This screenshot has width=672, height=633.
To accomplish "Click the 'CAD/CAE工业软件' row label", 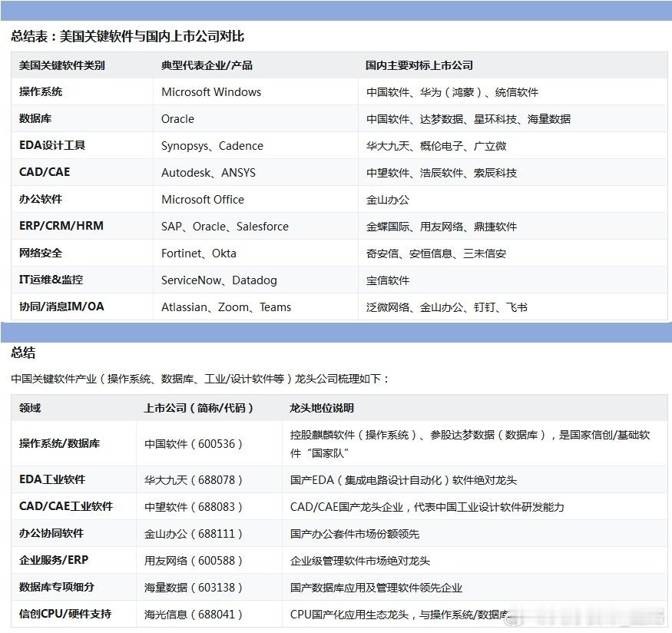I will [x=66, y=506].
